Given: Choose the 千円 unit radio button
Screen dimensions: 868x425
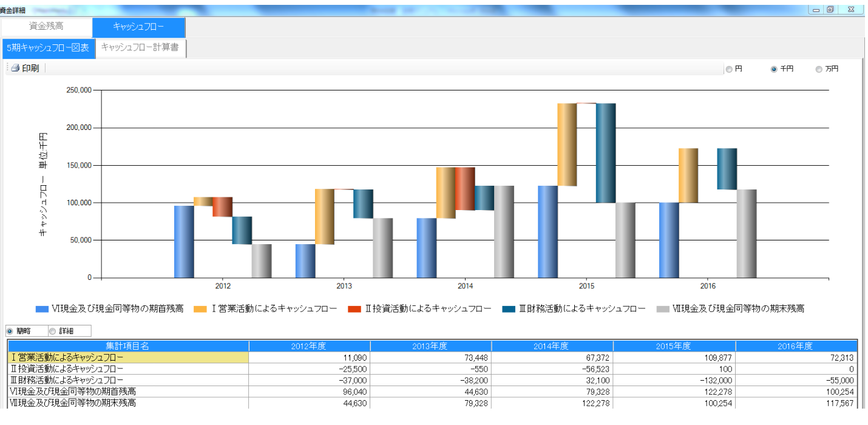Looking at the screenshot, I should click(774, 69).
